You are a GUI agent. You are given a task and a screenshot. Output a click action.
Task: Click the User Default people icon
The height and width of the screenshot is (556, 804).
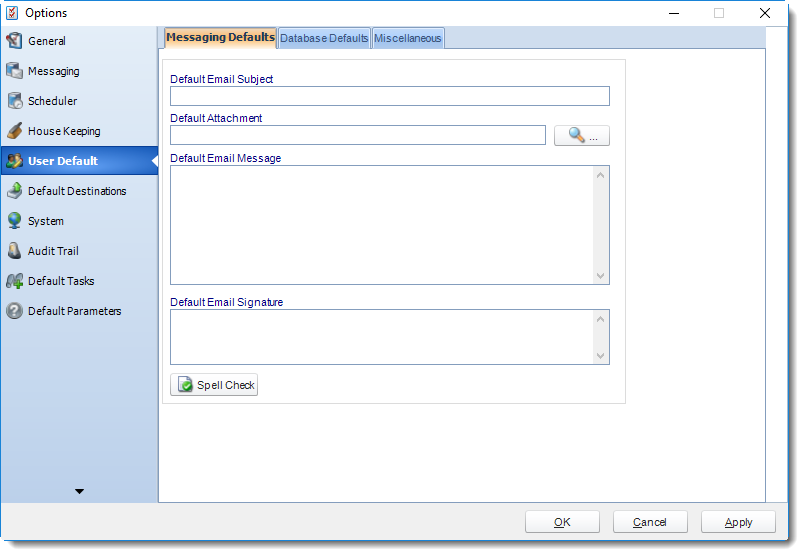(14, 161)
